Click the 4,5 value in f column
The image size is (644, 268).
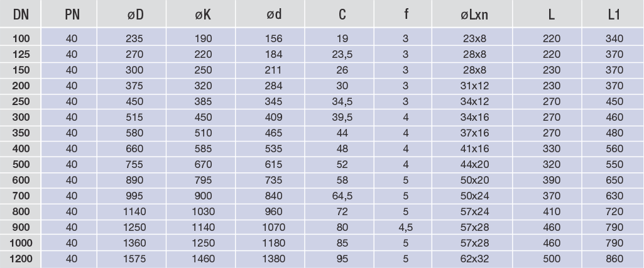click(x=405, y=227)
